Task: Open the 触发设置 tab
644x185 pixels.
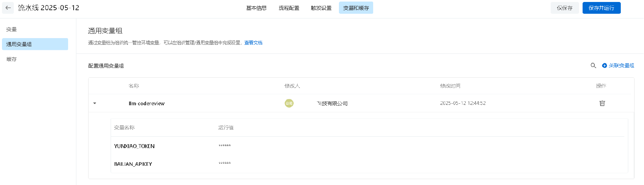Action: click(x=321, y=8)
